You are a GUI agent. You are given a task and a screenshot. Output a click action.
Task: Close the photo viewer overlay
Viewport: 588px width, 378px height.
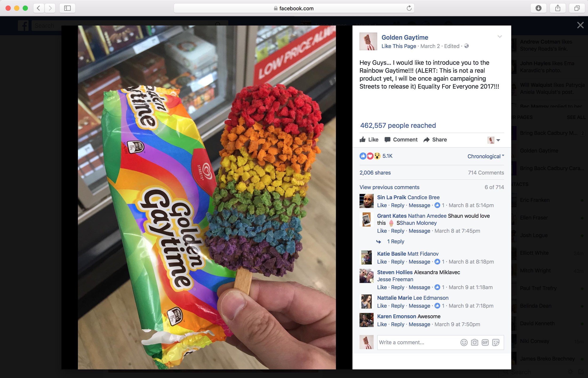coord(580,25)
